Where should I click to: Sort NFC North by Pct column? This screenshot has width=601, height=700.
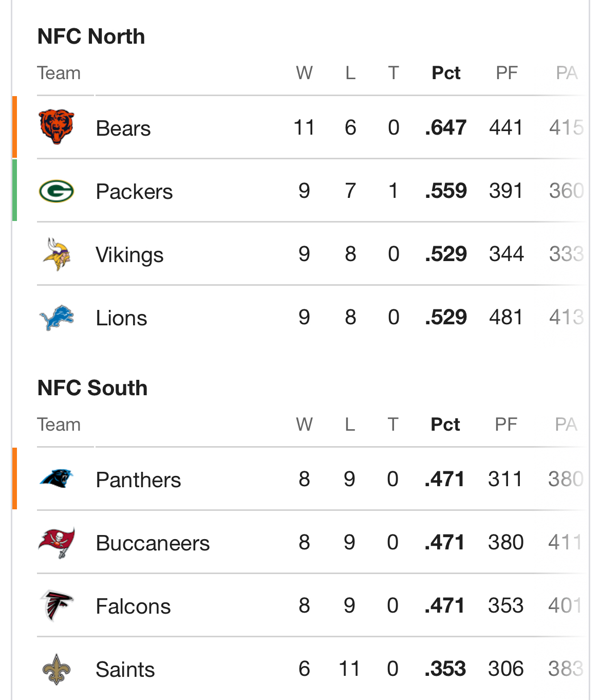tap(446, 73)
